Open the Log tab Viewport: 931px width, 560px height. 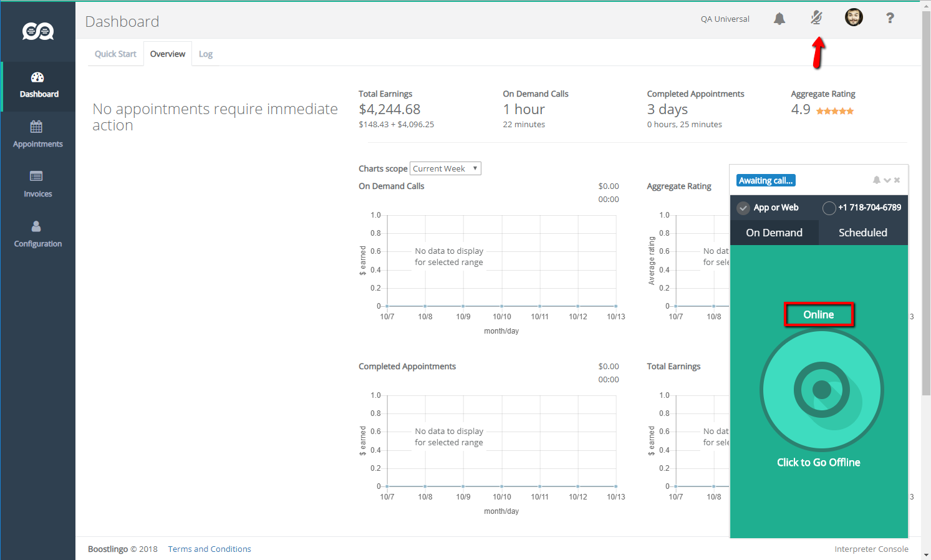(x=206, y=54)
